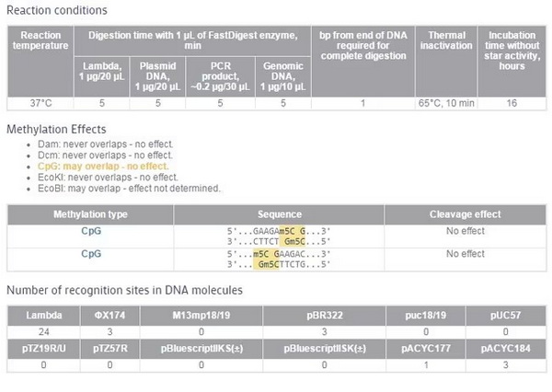This screenshot has width=552, height=392.
Task: Click the pACYC184 header cell
Action: pos(505,349)
